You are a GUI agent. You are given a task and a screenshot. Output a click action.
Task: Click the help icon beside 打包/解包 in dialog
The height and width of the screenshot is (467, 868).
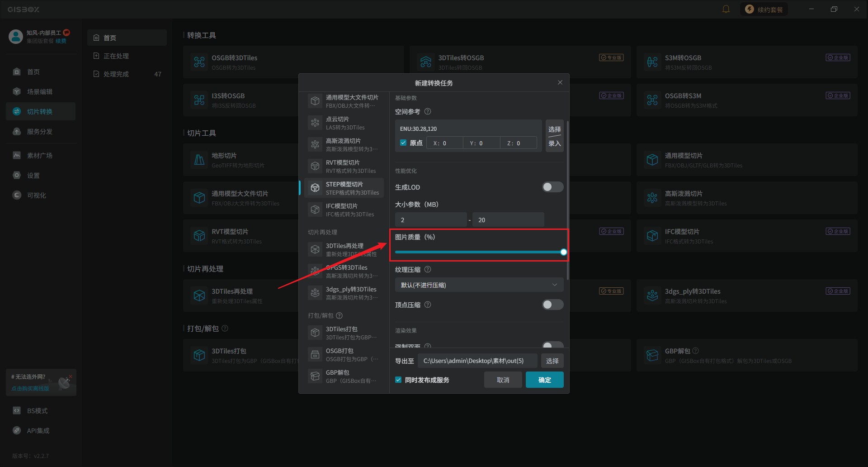click(x=340, y=315)
